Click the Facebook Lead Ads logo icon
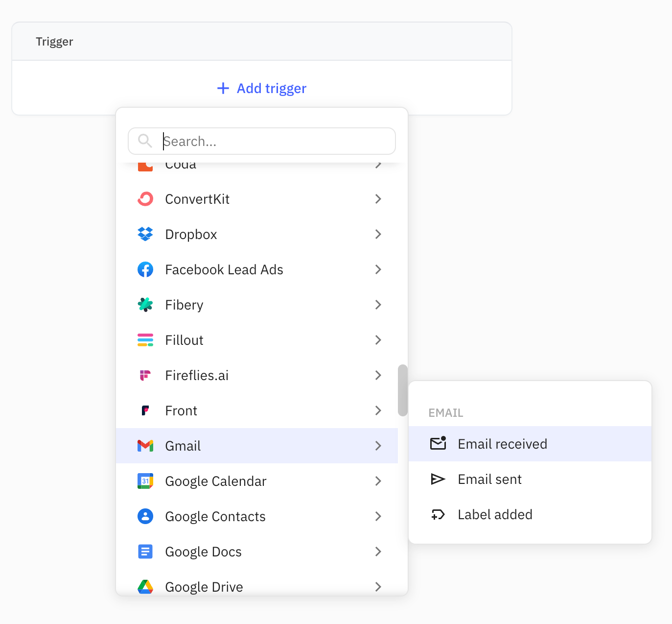 (x=145, y=269)
